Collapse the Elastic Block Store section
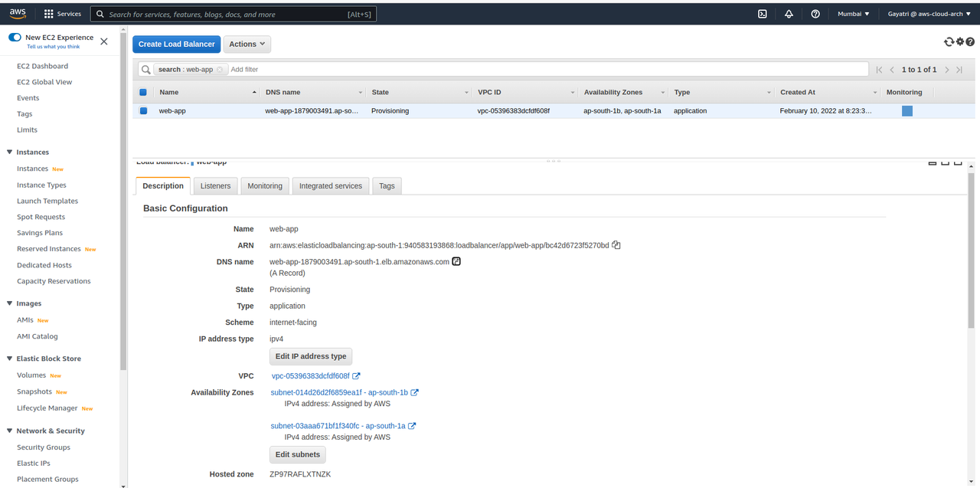This screenshot has height=488, width=980. coord(9,359)
